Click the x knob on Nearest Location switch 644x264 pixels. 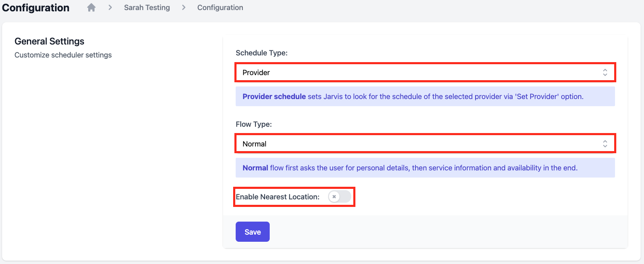(334, 196)
